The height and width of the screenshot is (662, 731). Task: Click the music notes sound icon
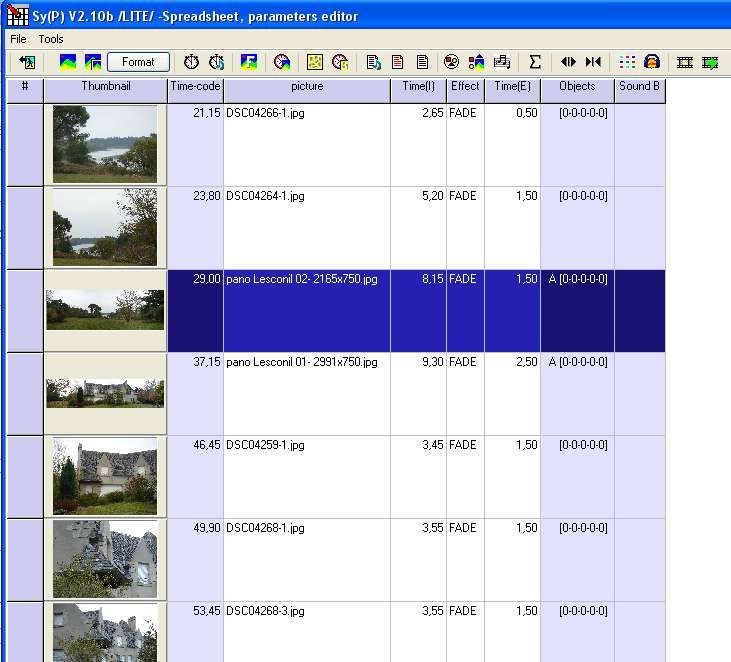[502, 62]
